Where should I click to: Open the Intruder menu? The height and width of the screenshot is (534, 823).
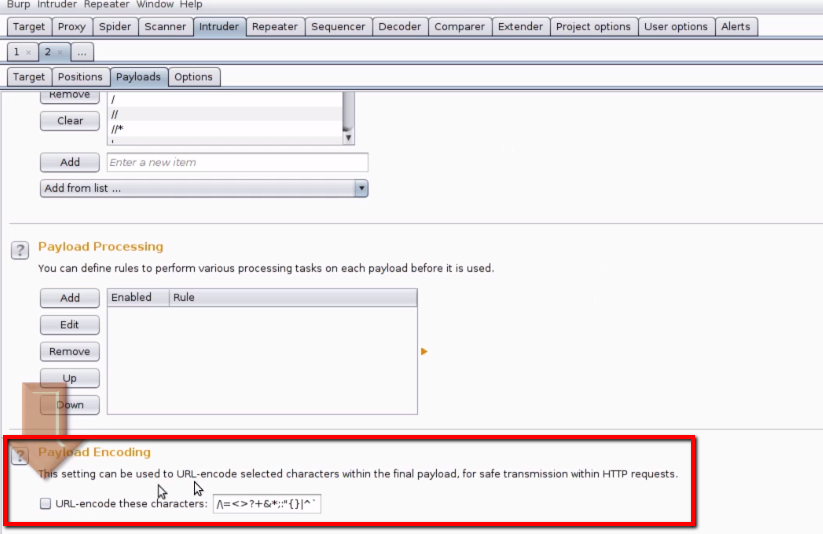click(57, 4)
